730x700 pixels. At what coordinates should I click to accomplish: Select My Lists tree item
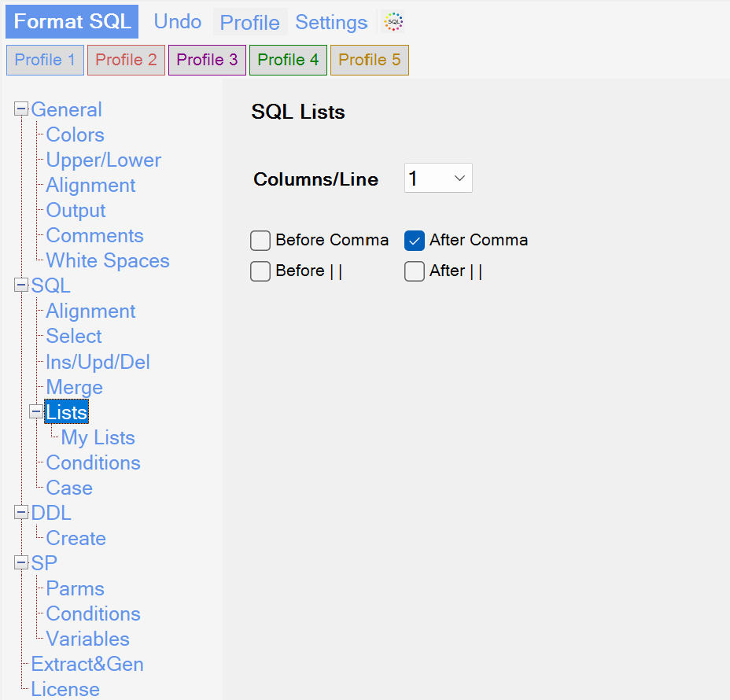[98, 437]
